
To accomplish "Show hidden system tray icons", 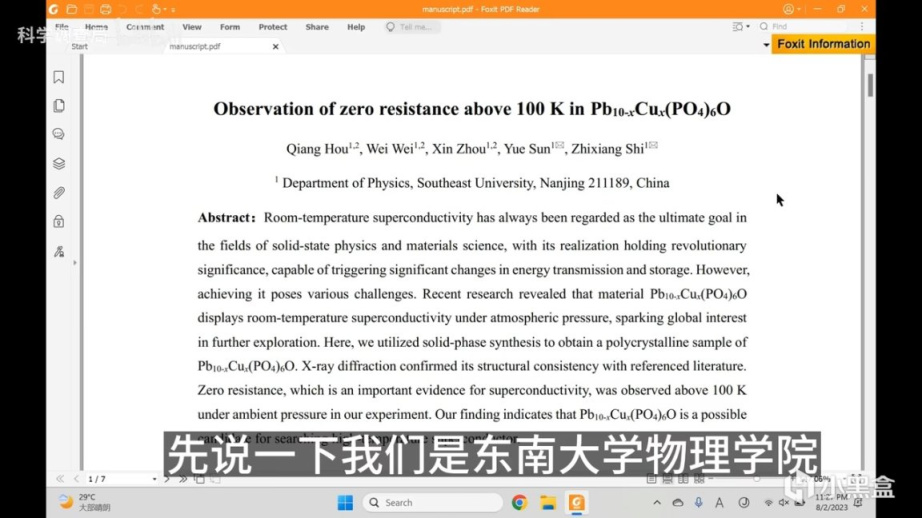I will 657,502.
